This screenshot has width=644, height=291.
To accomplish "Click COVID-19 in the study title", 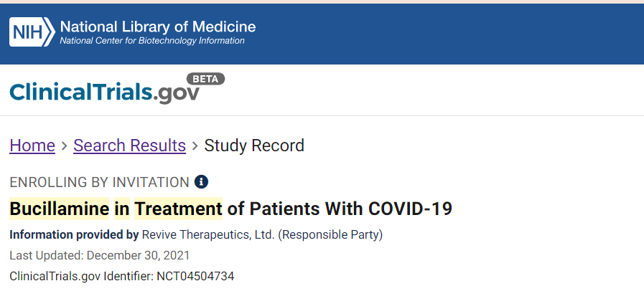I will point(410,209).
